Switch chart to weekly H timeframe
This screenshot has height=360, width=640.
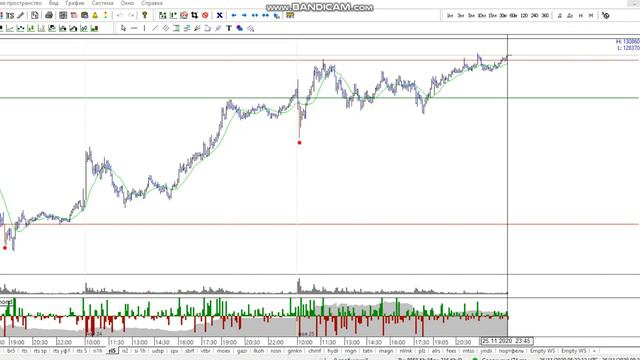pyautogui.click(x=580, y=16)
